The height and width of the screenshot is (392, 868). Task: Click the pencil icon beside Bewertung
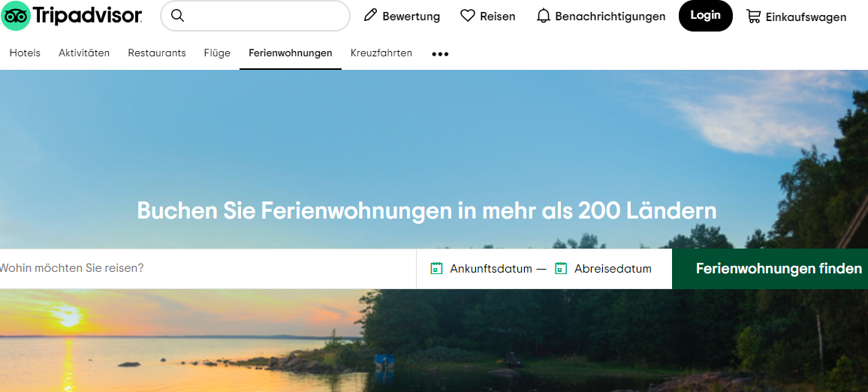tap(369, 16)
